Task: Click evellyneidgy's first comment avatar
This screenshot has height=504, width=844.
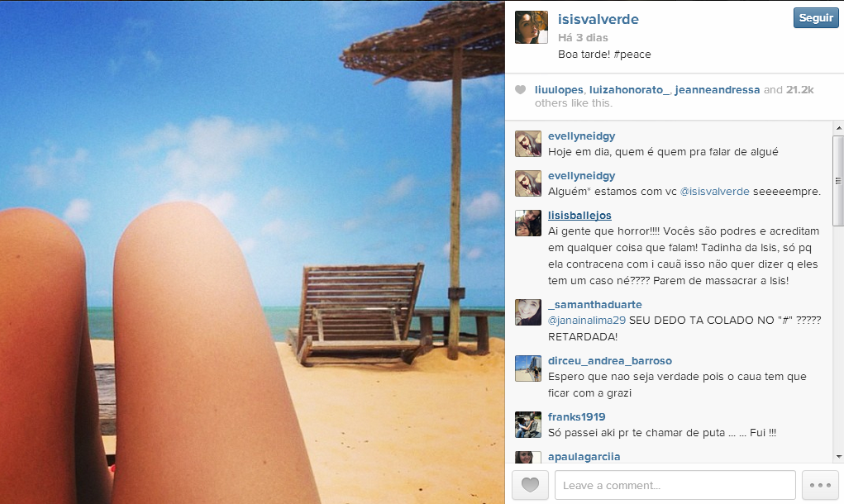Action: 528,144
